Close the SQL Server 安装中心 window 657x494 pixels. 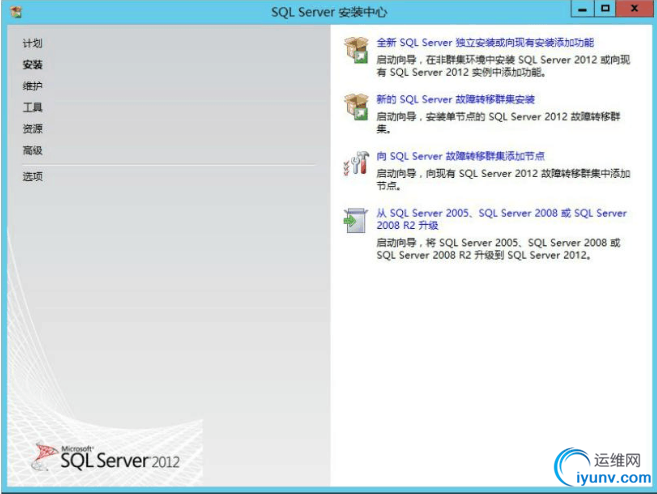[634, 9]
